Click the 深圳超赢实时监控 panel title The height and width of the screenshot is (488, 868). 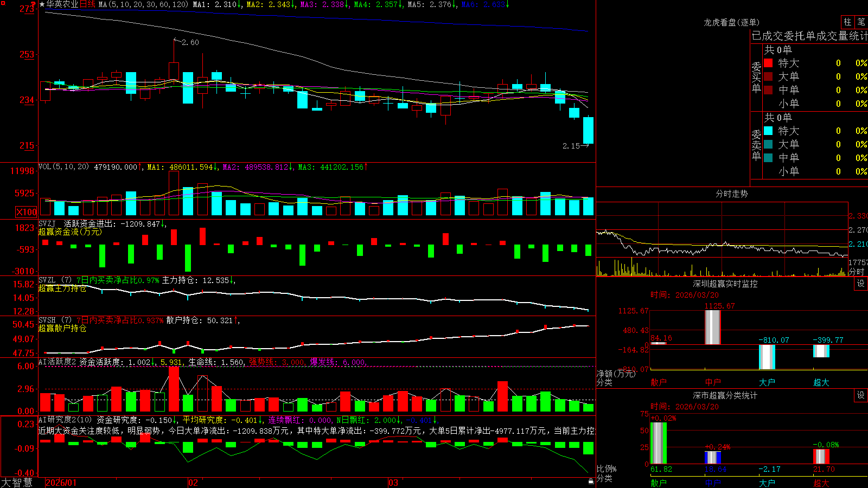pos(725,284)
